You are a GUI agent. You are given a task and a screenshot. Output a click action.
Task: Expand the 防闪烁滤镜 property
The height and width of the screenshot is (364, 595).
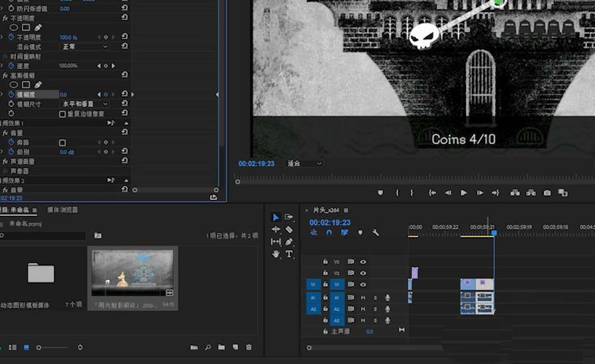[2, 9]
